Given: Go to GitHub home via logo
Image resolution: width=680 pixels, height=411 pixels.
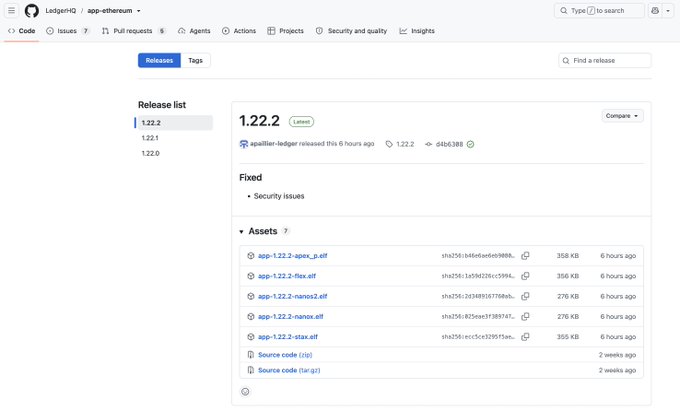Looking at the screenshot, I should 31,10.
